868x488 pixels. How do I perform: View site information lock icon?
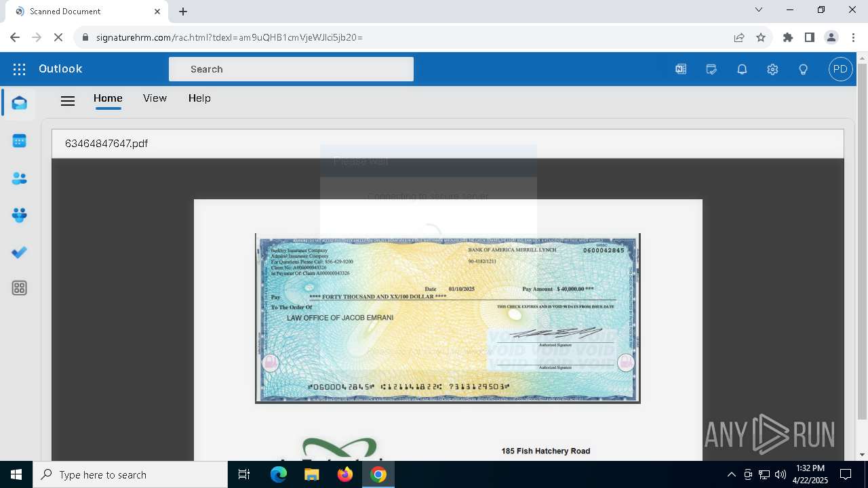[85, 37]
